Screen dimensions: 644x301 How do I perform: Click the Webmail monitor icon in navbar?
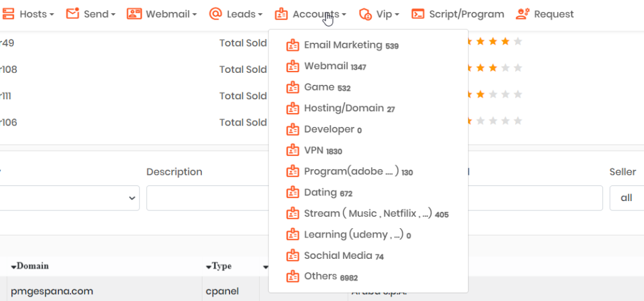pyautogui.click(x=134, y=14)
